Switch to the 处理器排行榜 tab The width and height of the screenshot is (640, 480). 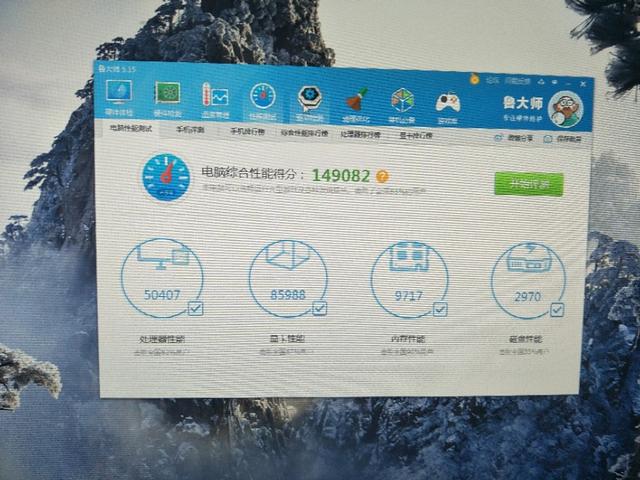[x=360, y=134]
